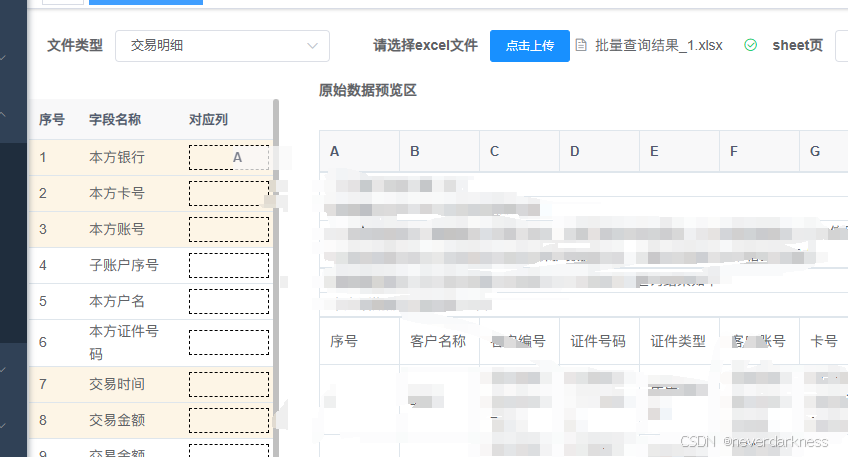848x457 pixels.
Task: Click the field name 本方银行
Action: tap(117, 157)
